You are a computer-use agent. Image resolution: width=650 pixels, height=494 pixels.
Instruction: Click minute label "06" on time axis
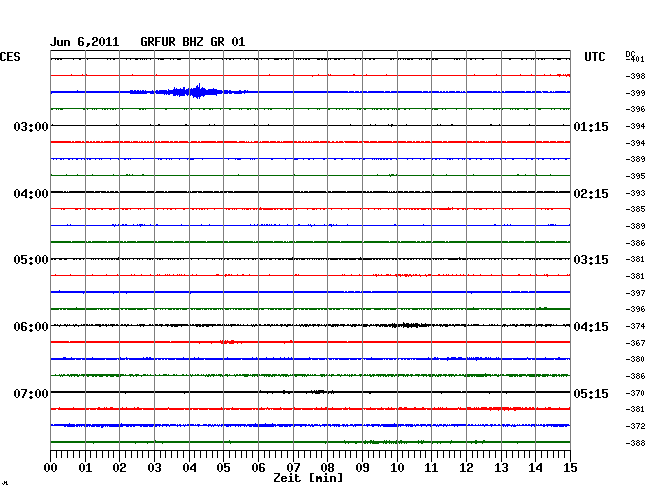click(258, 468)
